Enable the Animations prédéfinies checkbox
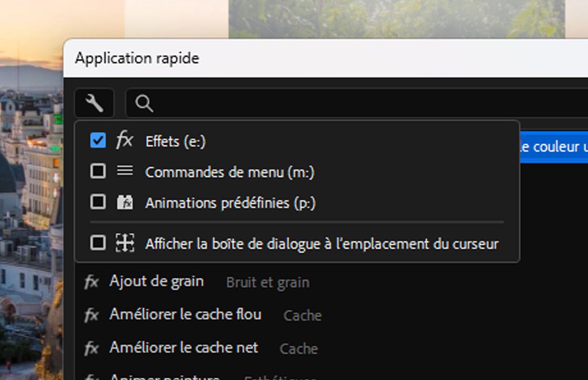 click(x=98, y=202)
